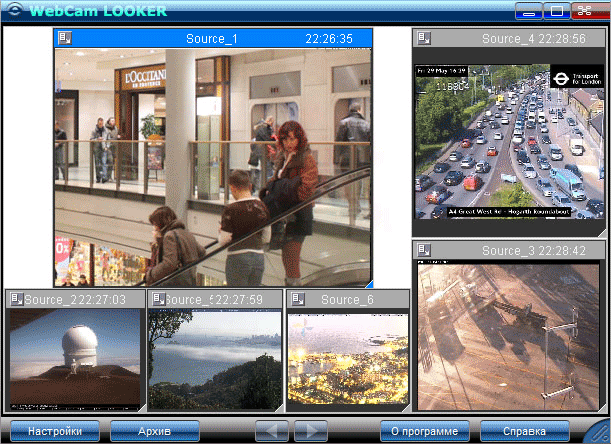Click the Source_1 title bar
The width and height of the screenshot is (611, 444).
tap(213, 39)
